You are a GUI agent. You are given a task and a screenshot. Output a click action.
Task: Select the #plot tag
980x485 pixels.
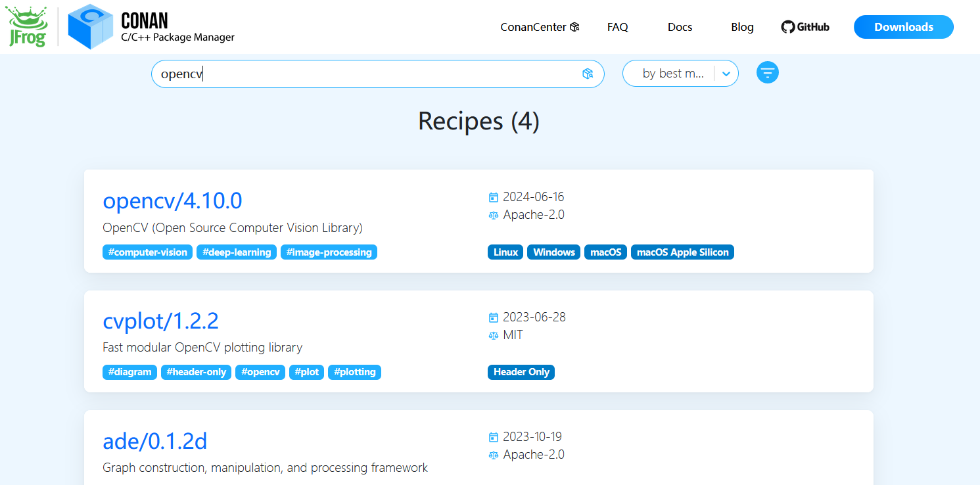[x=306, y=372]
